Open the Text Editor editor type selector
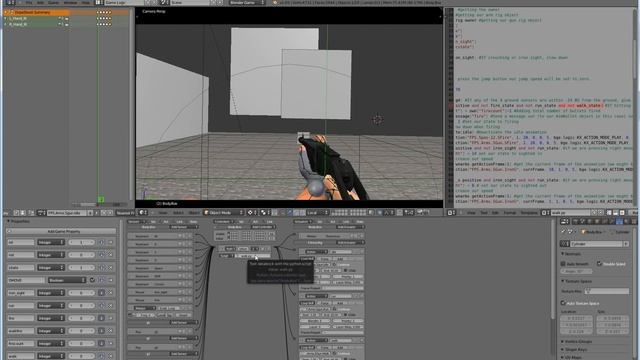 coord(451,213)
